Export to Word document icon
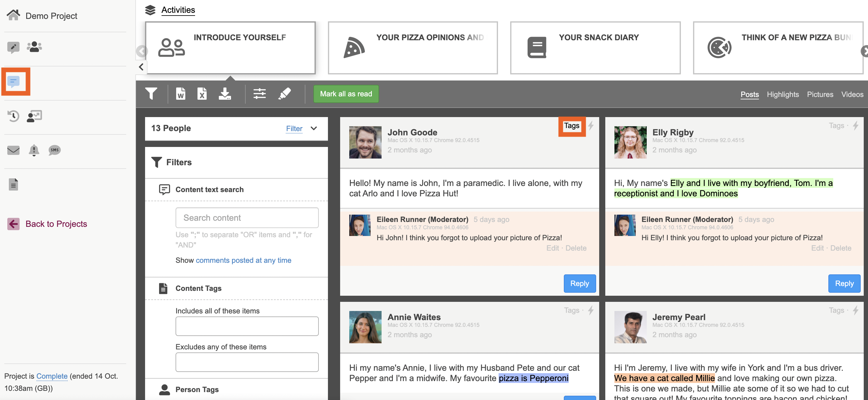The image size is (868, 400). [181, 94]
